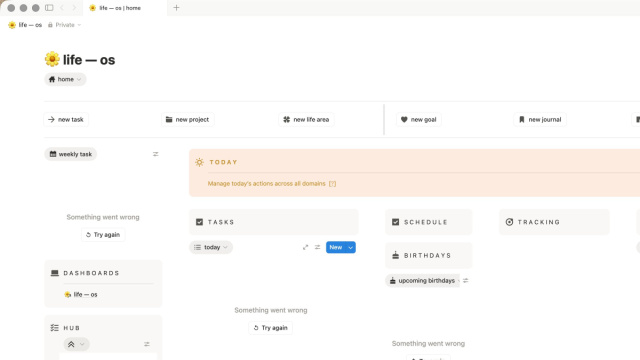
Task: Click the TASKS checkbox icon
Action: [x=199, y=222]
